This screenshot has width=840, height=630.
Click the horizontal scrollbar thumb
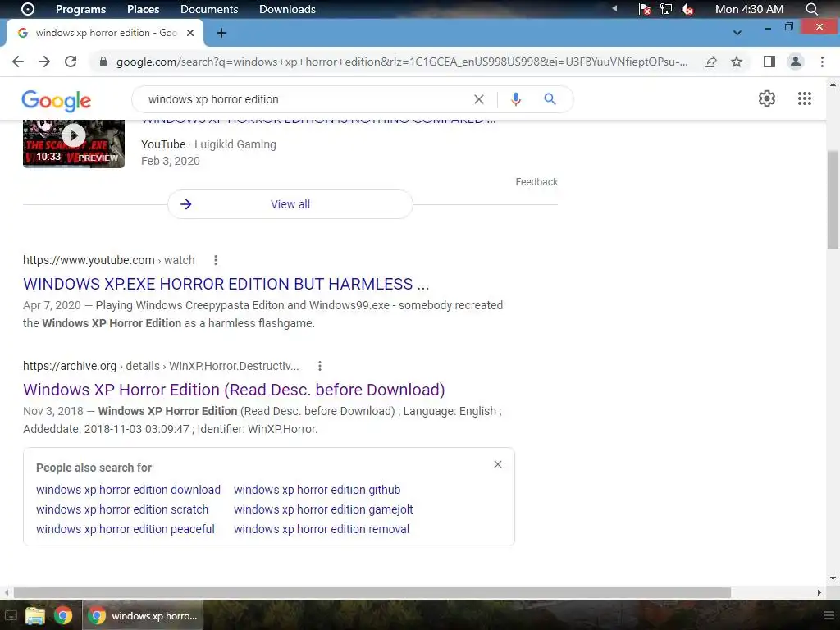click(x=372, y=592)
